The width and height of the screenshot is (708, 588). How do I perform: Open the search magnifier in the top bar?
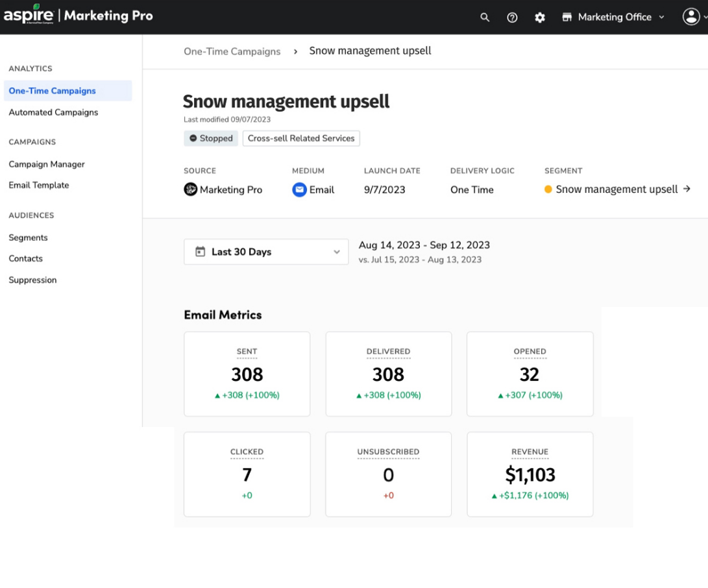485,18
